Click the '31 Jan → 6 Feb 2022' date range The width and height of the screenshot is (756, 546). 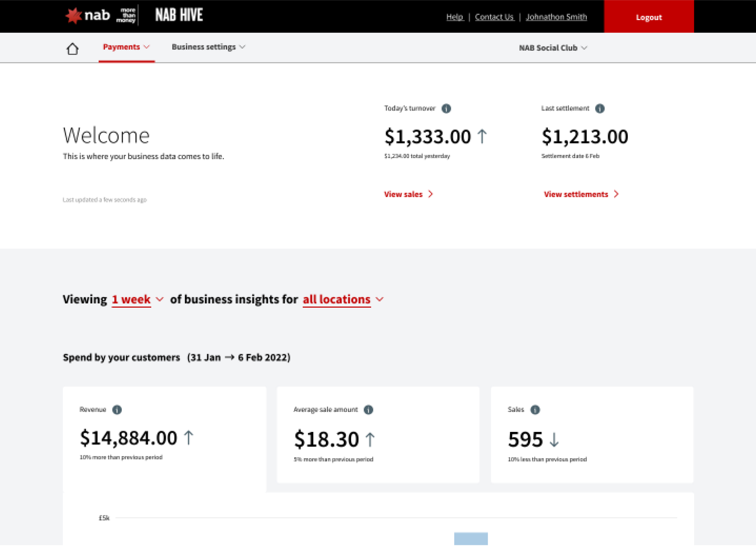pos(239,357)
